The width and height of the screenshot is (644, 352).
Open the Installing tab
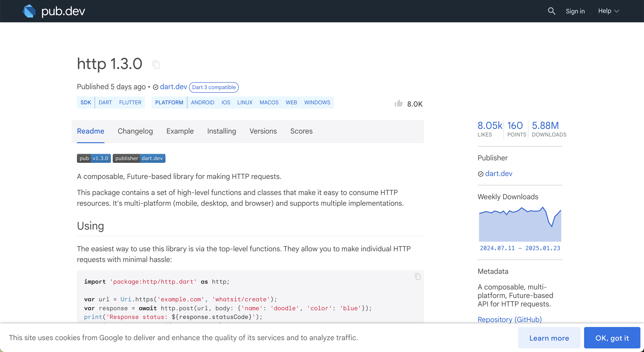tap(222, 131)
